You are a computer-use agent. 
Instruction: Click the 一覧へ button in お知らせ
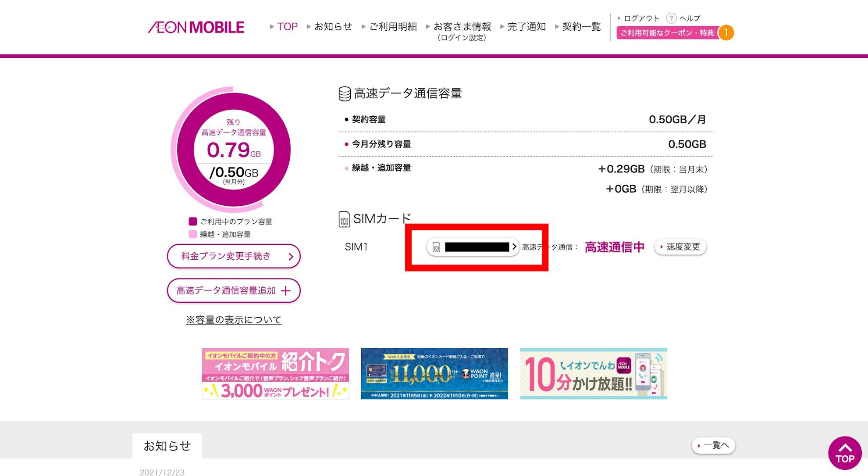tap(713, 445)
